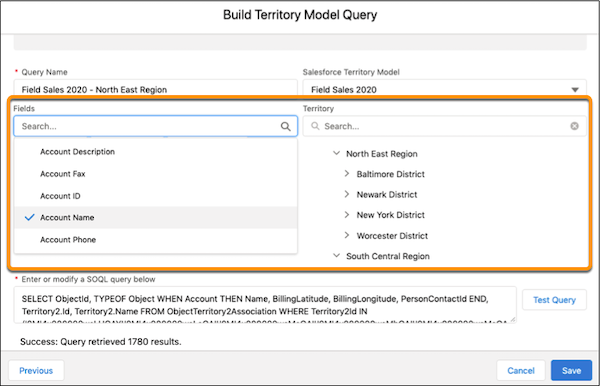Viewport: 600px width, 386px height.
Task: Click the Save button
Action: pyautogui.click(x=571, y=370)
